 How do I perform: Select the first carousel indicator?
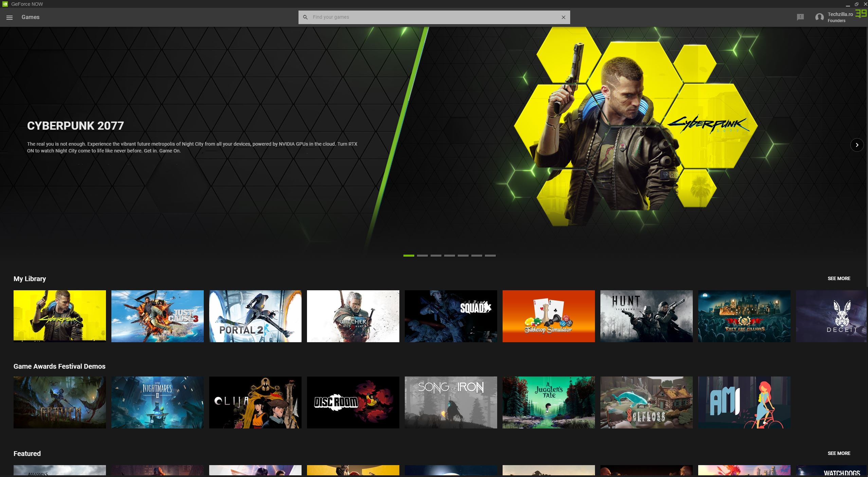click(409, 255)
